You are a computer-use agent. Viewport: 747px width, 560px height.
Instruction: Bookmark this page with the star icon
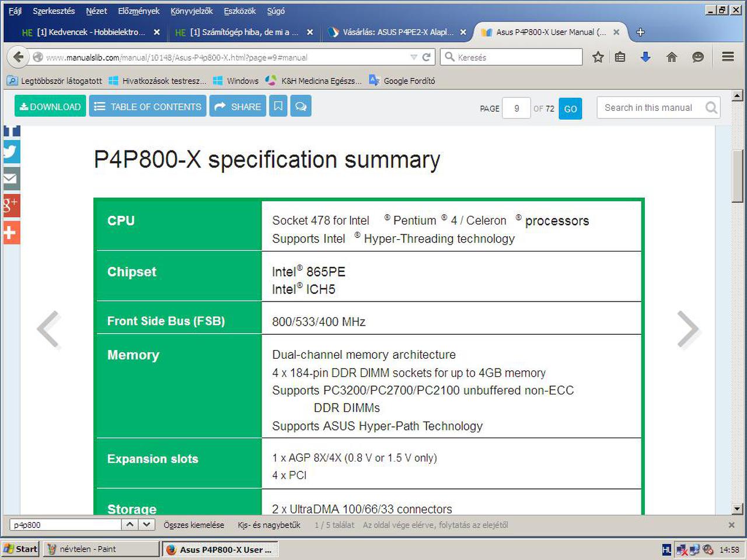pyautogui.click(x=598, y=57)
